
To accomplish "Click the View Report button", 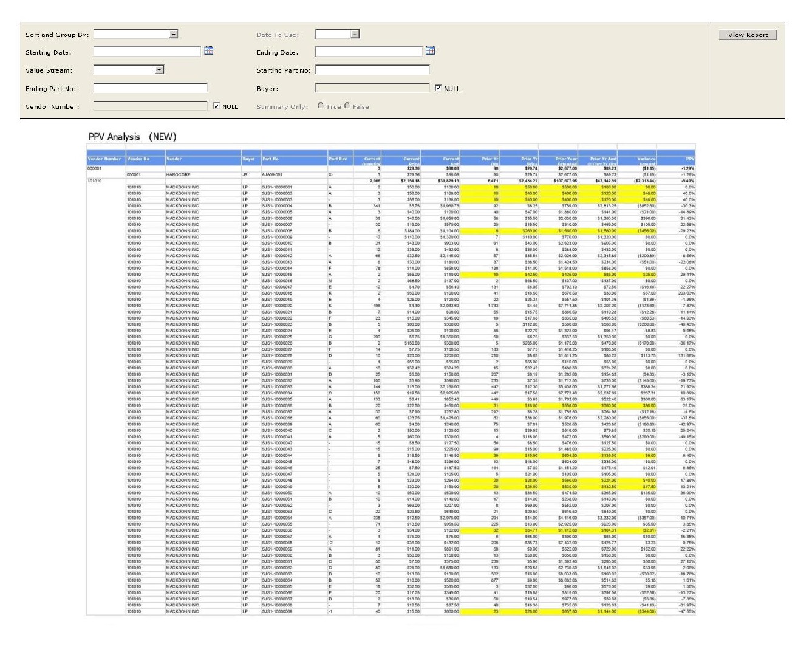I will click(748, 35).
